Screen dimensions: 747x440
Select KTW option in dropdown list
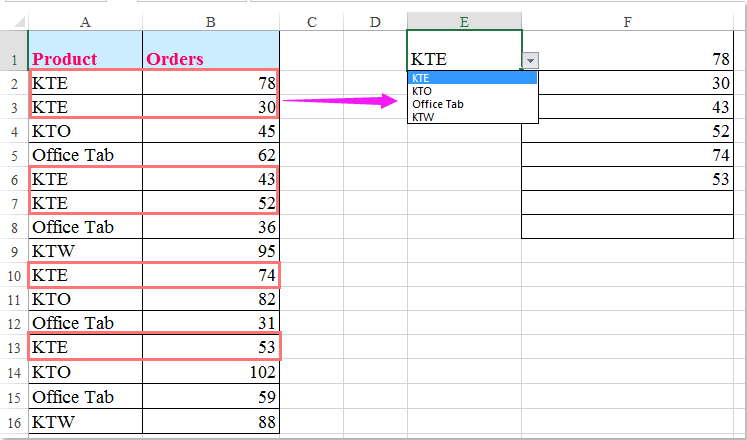(x=472, y=116)
